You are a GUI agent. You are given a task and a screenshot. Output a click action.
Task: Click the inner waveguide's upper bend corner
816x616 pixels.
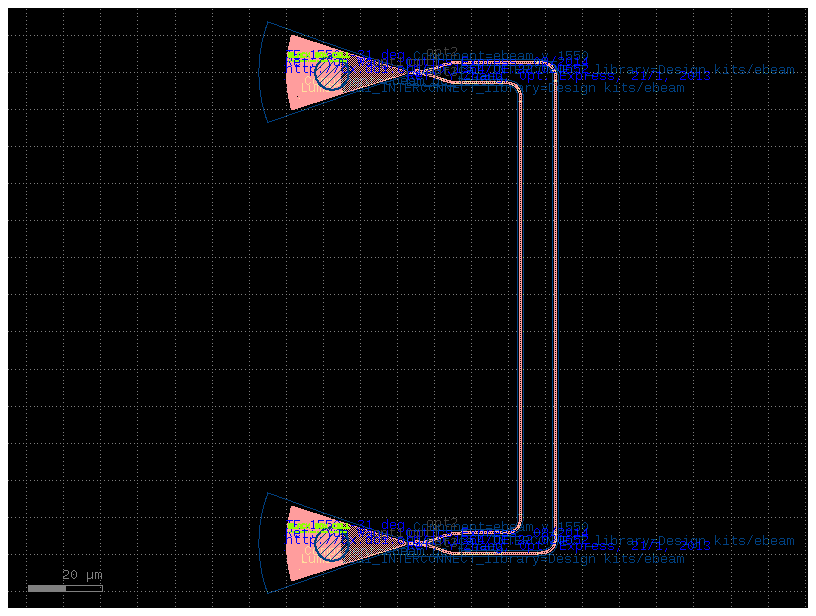pos(517,90)
